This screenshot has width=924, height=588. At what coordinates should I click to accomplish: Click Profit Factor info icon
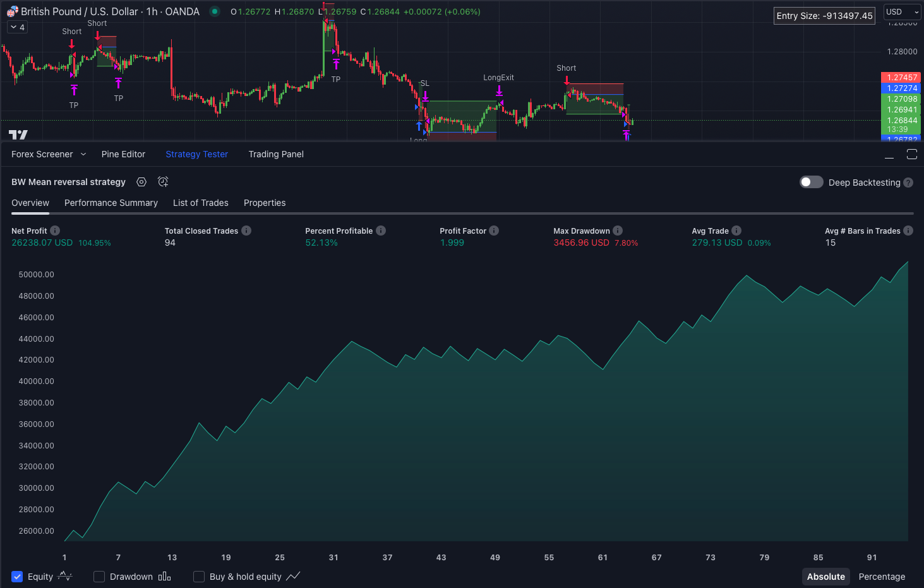click(x=494, y=231)
